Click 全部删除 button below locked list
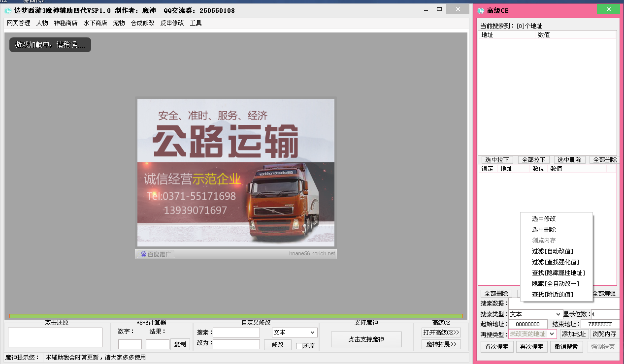This screenshot has height=364, width=624. pyautogui.click(x=496, y=294)
